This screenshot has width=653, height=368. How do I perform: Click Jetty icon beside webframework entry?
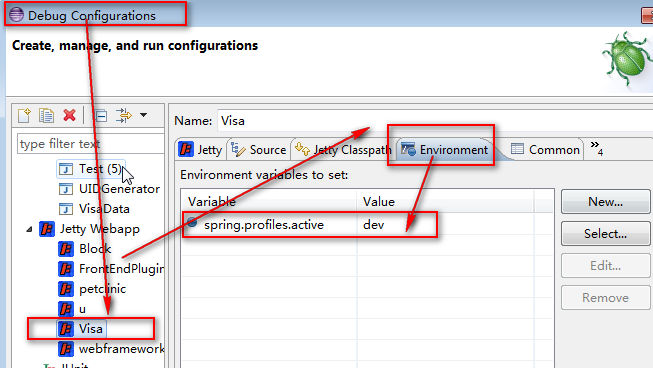[x=66, y=349]
